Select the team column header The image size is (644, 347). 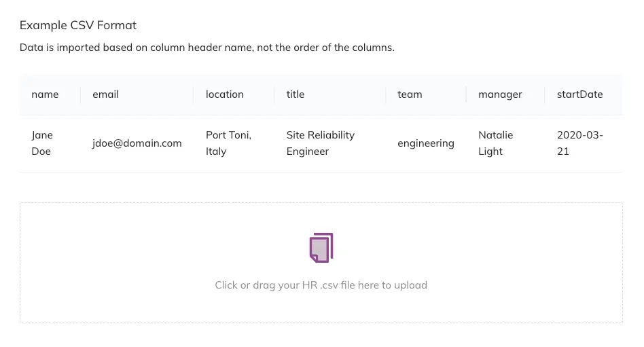(x=410, y=94)
